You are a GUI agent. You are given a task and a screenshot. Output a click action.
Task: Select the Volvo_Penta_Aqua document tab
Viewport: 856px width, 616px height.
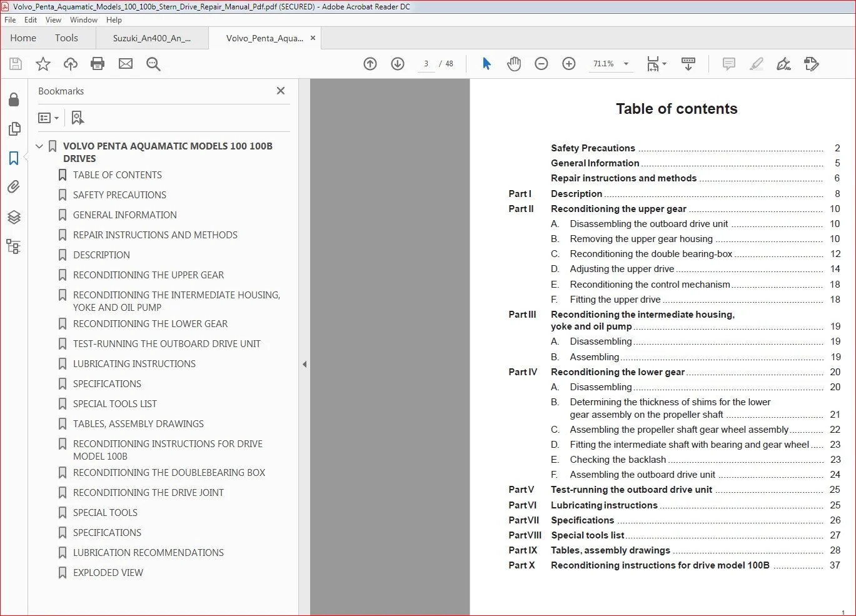[x=264, y=38]
